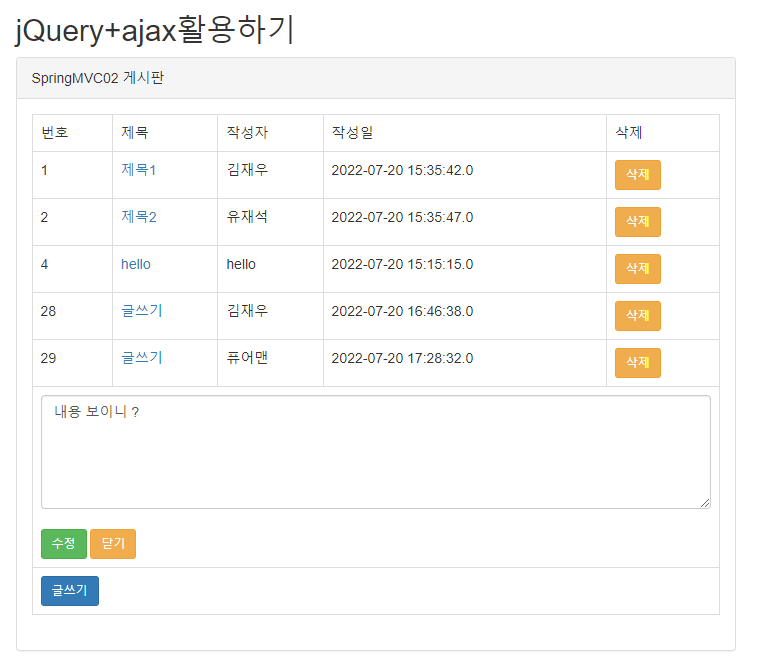Screen dimensions: 760x668
Task: Delete post 2 with 삭제 button
Action: click(x=638, y=222)
